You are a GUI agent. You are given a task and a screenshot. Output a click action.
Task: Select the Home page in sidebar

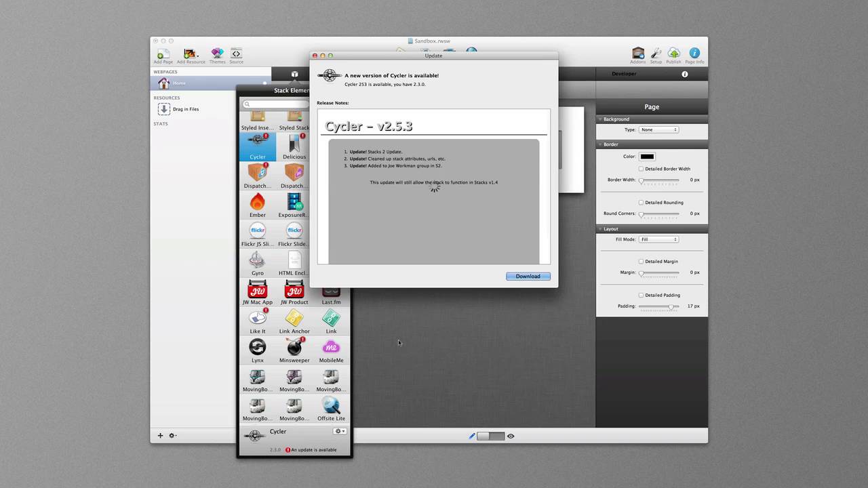coord(211,83)
